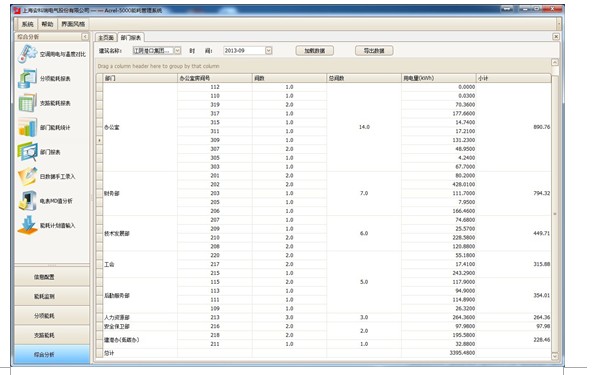This screenshot has height=375, width=599.
Task: Click scroll up arrow of the table scrollbar
Action: [x=555, y=62]
